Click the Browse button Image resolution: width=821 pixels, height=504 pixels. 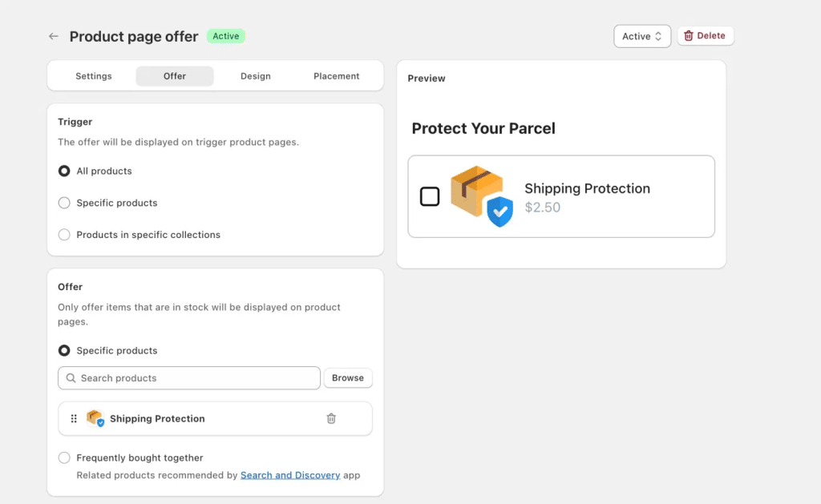pyautogui.click(x=348, y=378)
